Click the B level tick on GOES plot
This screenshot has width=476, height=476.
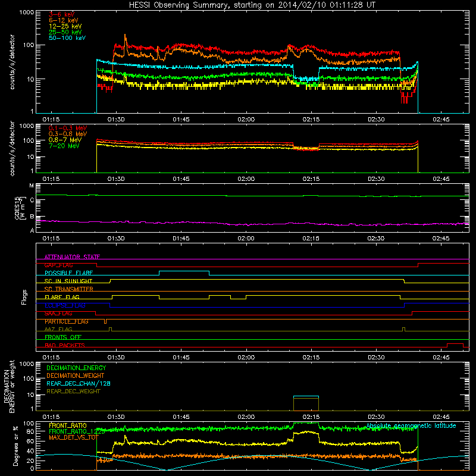[x=32, y=217]
